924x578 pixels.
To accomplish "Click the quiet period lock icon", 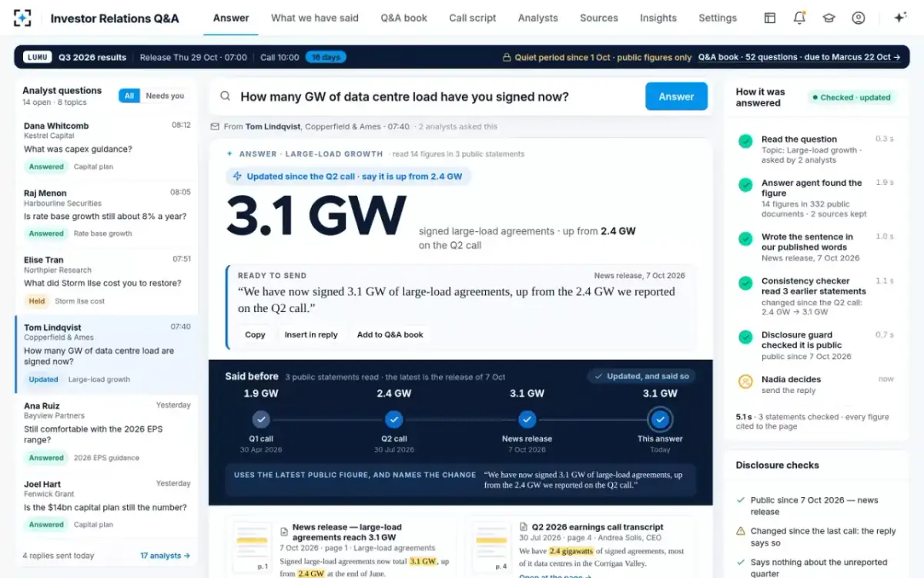I will click(507, 57).
